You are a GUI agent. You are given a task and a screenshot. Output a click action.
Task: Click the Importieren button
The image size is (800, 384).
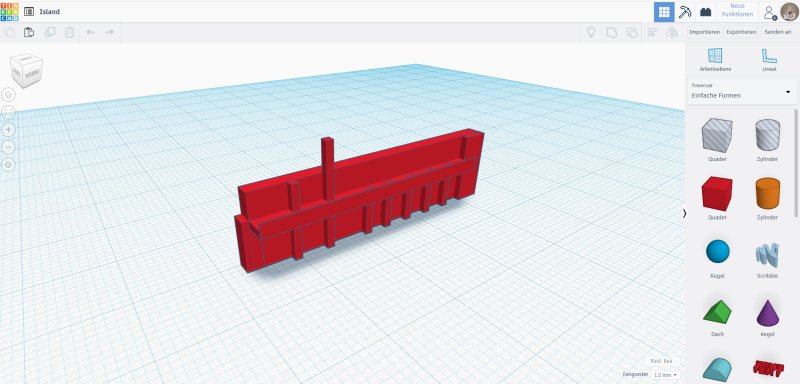[x=704, y=32]
